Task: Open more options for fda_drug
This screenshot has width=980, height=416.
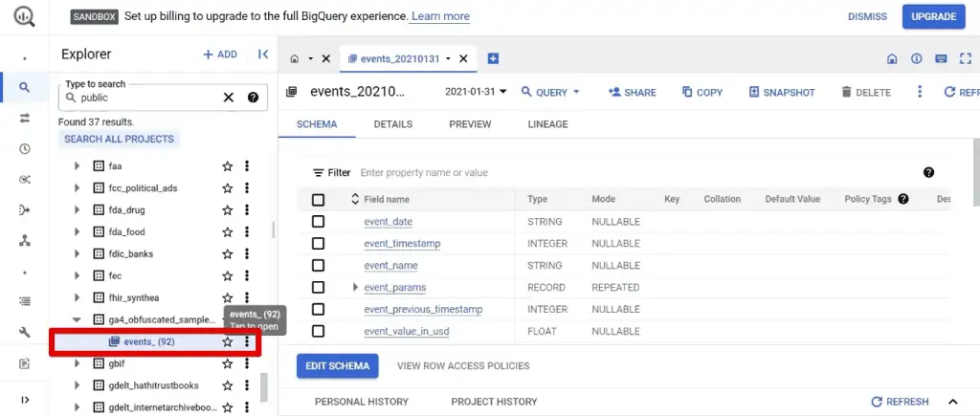Action: point(247,209)
